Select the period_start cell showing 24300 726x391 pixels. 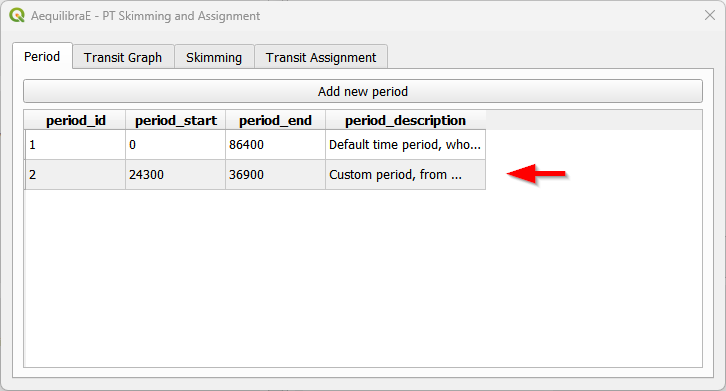point(175,175)
